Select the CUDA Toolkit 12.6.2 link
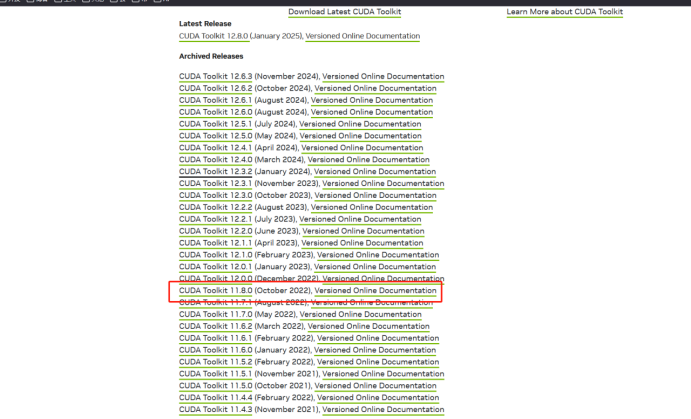The width and height of the screenshot is (691, 419). (x=215, y=88)
